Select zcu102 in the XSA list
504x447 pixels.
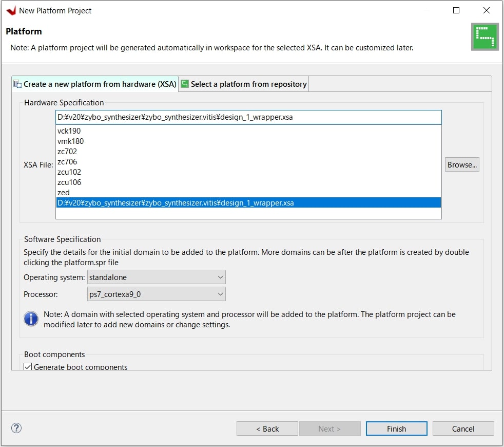pos(248,172)
